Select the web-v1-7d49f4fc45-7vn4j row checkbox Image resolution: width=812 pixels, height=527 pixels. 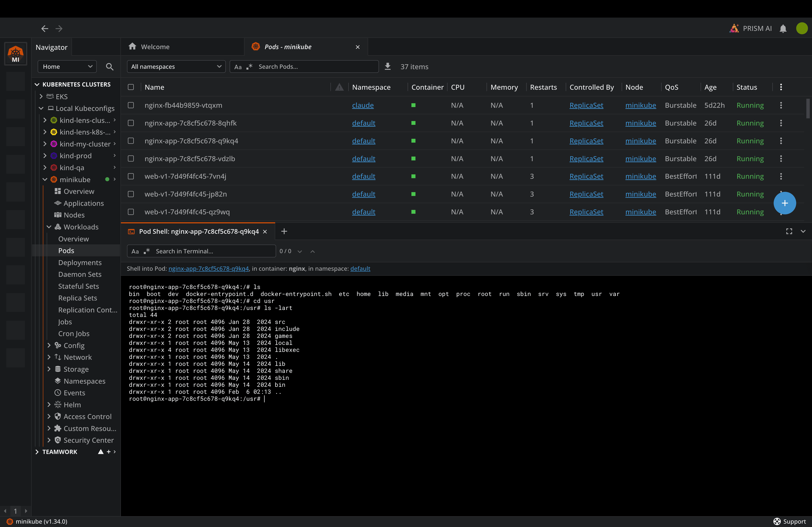(x=131, y=176)
